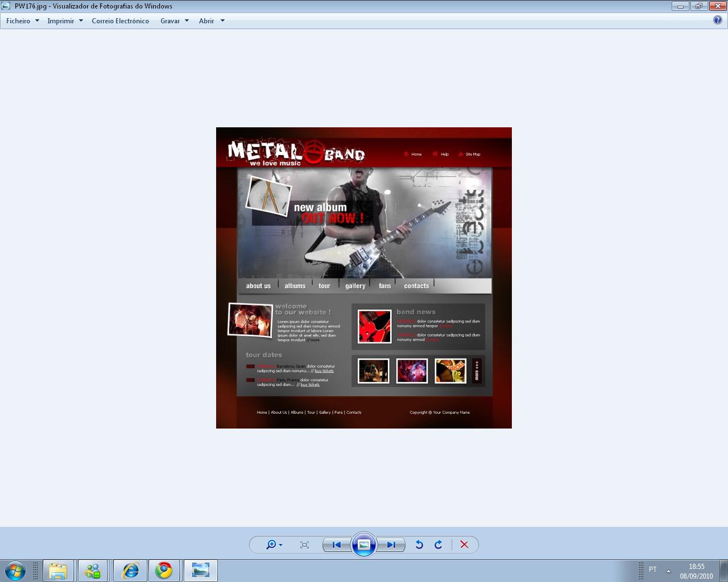This screenshot has height=582, width=728.
Task: Go to previous photo
Action: 337,544
